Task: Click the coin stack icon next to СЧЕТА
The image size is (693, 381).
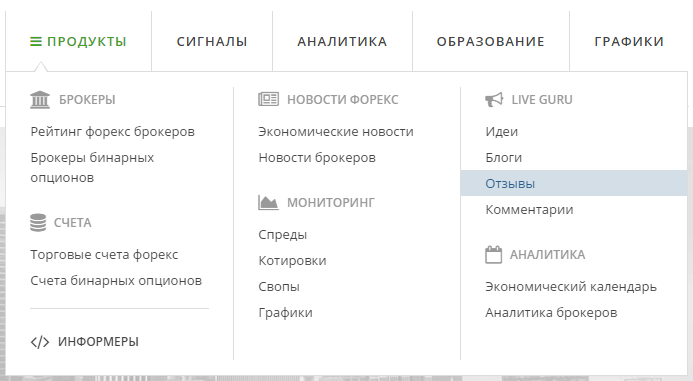Action: 38,222
